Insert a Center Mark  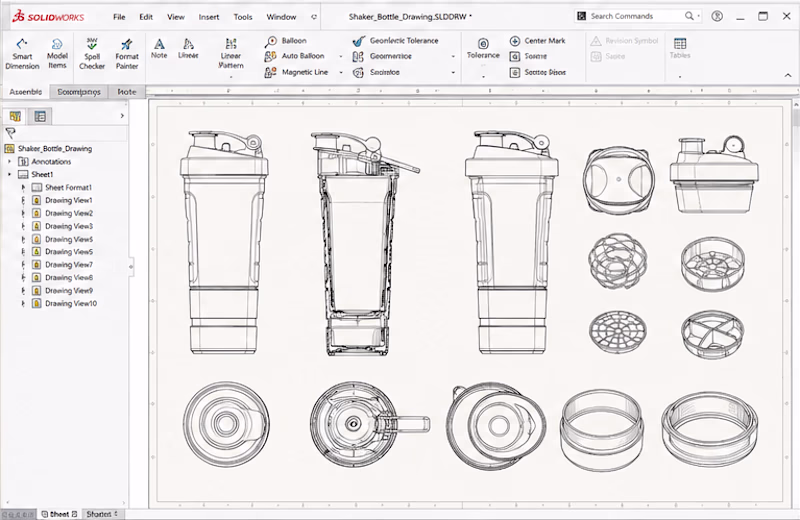coord(537,40)
